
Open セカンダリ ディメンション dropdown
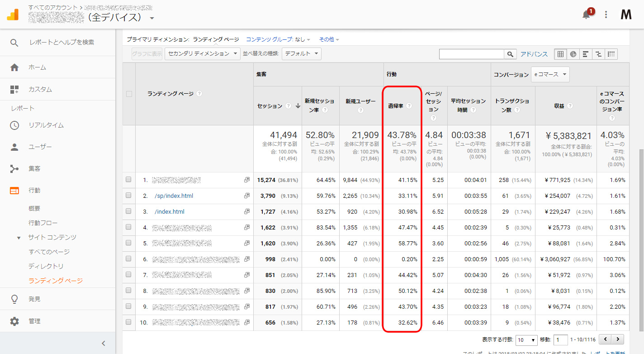pyautogui.click(x=202, y=53)
